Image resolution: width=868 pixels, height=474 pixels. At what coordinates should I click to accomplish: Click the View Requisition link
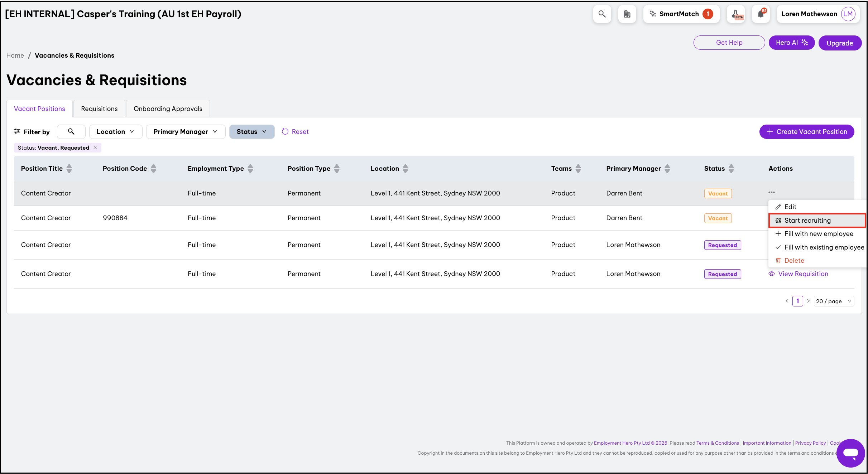pos(803,274)
